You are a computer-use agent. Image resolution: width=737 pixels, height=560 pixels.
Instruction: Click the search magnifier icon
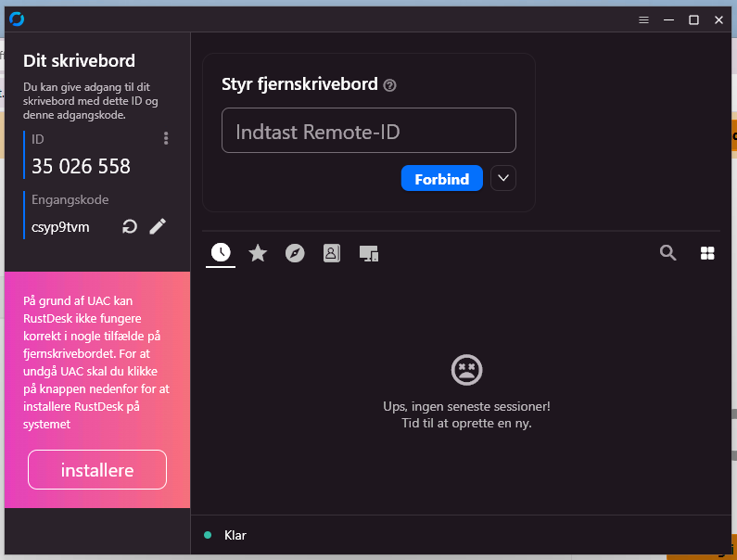[x=667, y=253]
